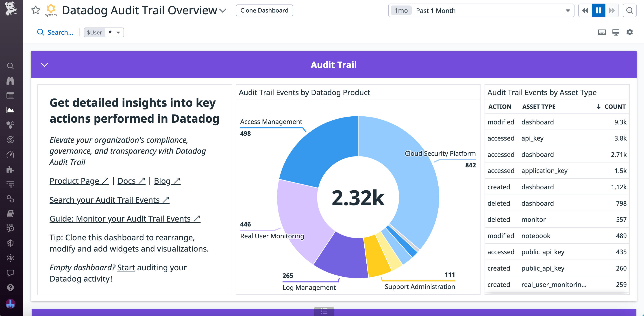
Task: Open the Watchdog binoculars icon in sidebar
Action: (x=10, y=80)
